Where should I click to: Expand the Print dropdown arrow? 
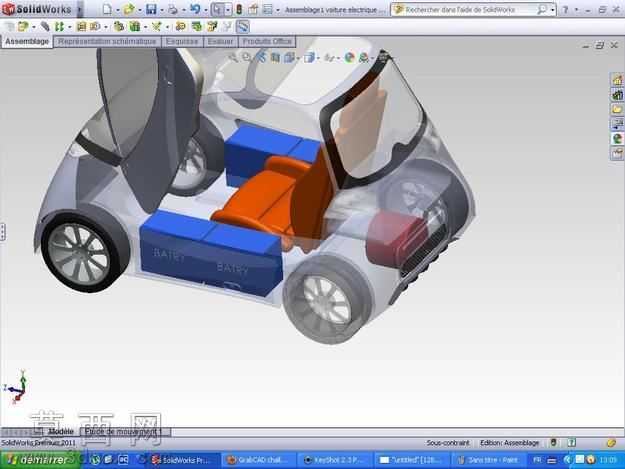point(184,10)
